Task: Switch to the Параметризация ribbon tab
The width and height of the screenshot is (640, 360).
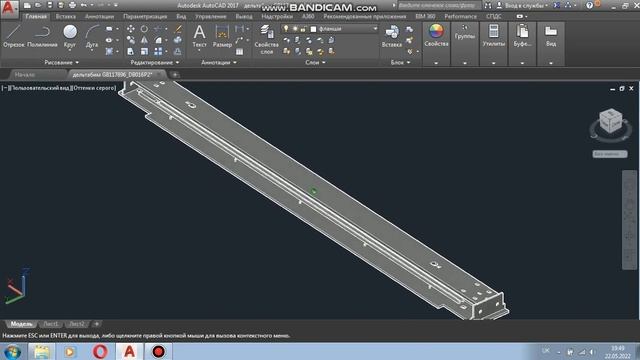Action: pos(145,16)
